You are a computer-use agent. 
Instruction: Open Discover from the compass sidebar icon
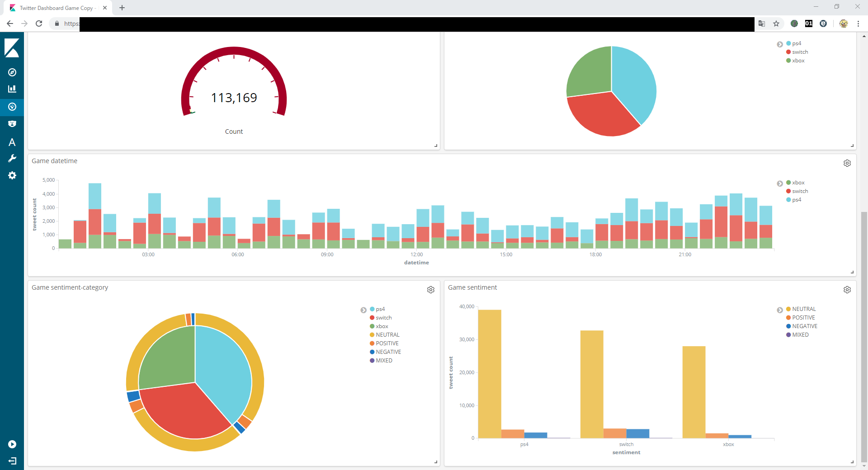pos(12,72)
